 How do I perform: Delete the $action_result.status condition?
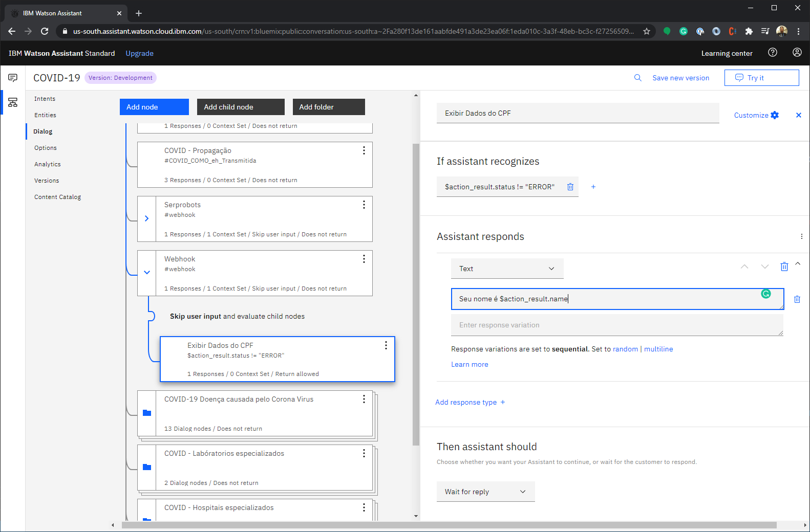[570, 187]
